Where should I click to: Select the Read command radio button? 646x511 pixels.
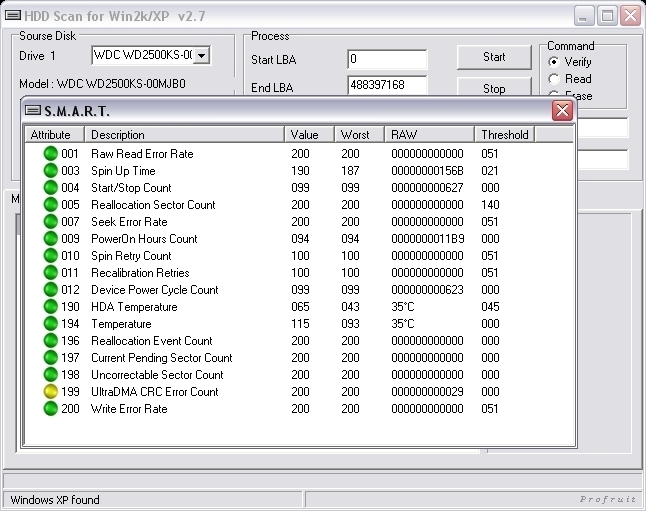coord(554,79)
